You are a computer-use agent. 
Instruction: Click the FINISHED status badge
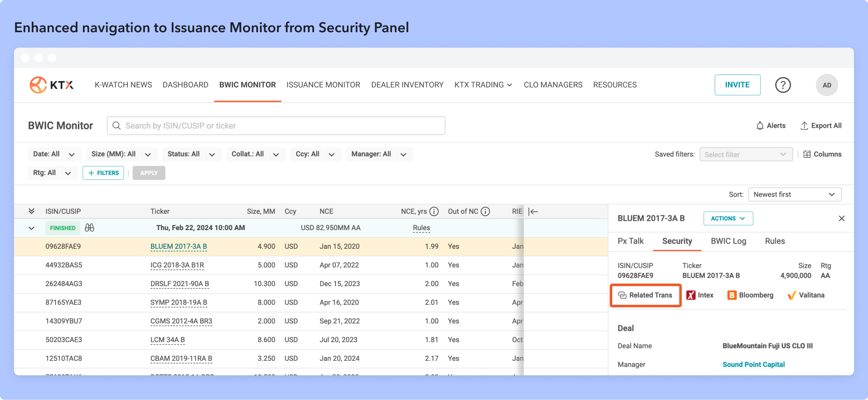coord(63,228)
